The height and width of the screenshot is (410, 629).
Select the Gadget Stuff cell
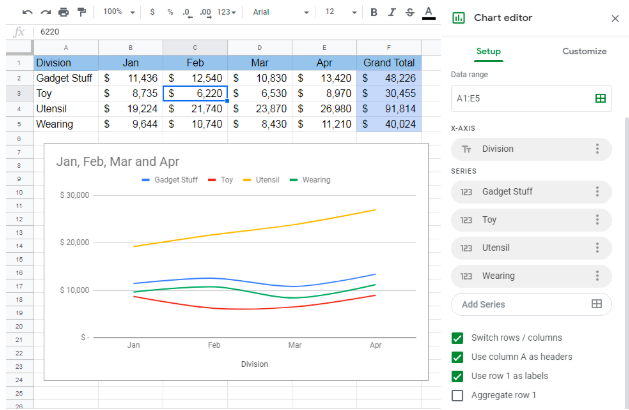66,78
